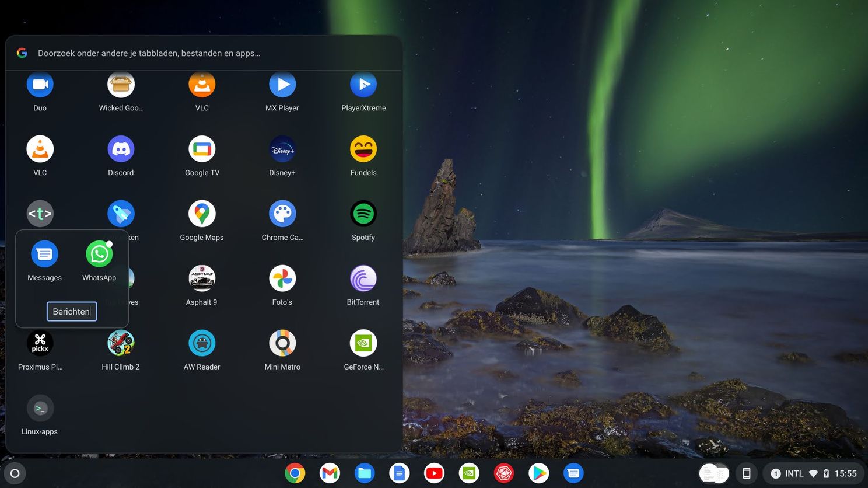Open the orange-circle VLC app

[202, 85]
